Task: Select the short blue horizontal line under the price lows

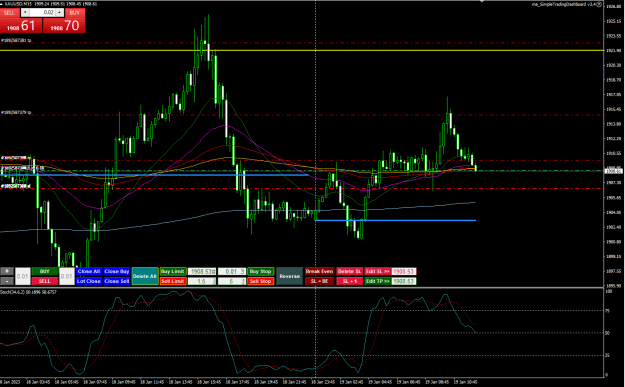Action: [x=395, y=220]
